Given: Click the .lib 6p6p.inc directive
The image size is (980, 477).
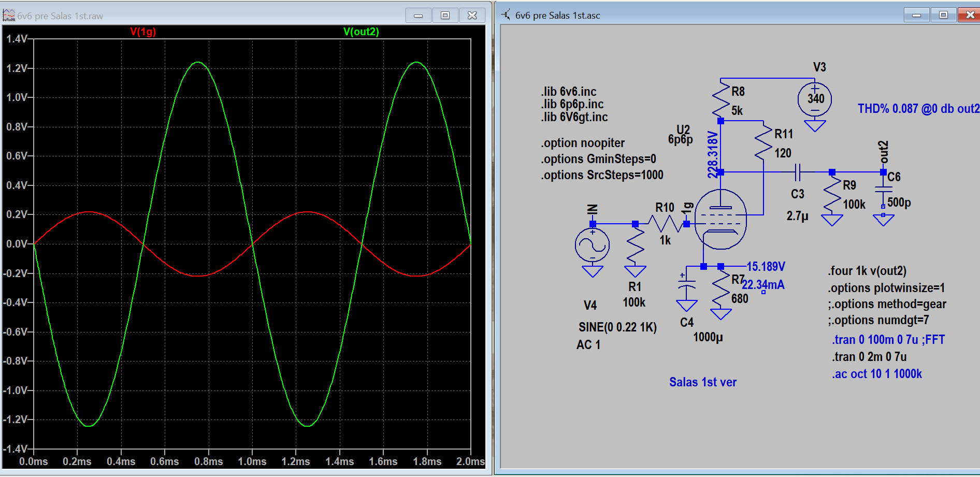Looking at the screenshot, I should click(572, 104).
